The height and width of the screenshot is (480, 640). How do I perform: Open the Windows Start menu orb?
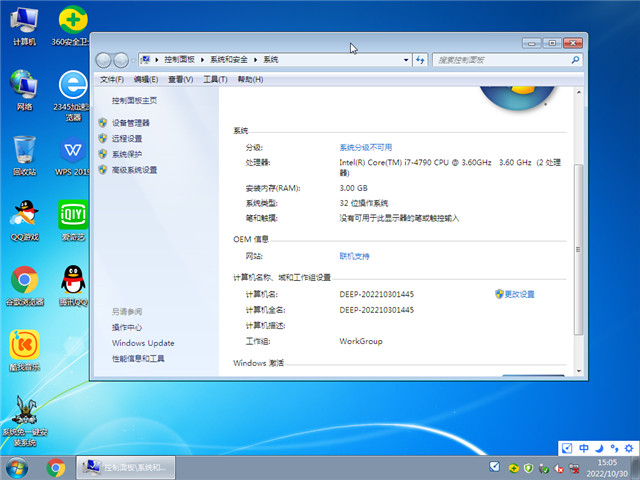click(17, 467)
